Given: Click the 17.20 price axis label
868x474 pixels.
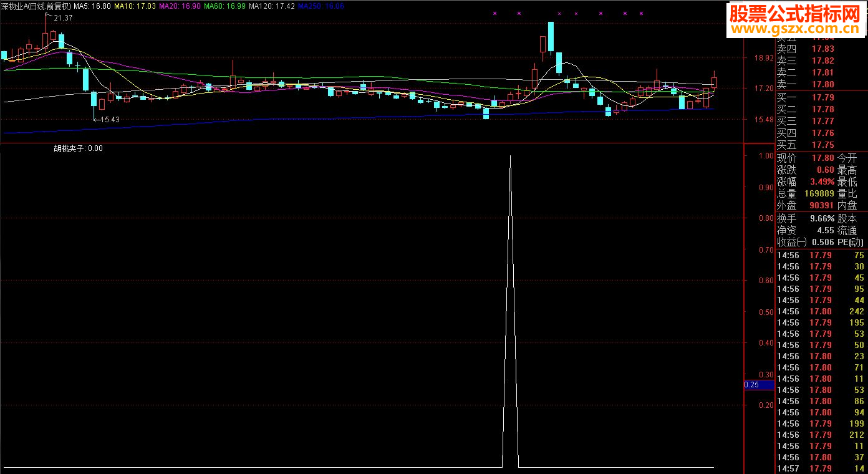Looking at the screenshot, I should click(764, 89).
